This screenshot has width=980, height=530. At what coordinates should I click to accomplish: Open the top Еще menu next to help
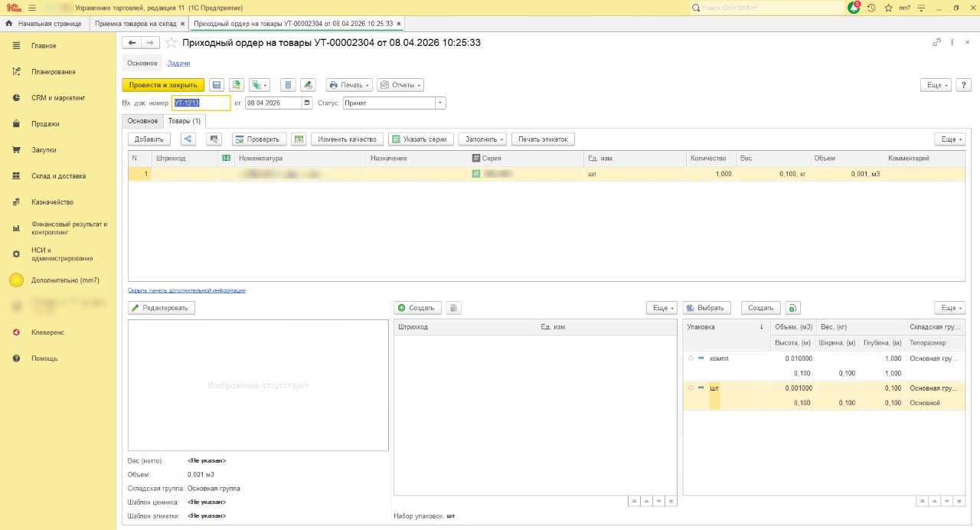pyautogui.click(x=936, y=85)
